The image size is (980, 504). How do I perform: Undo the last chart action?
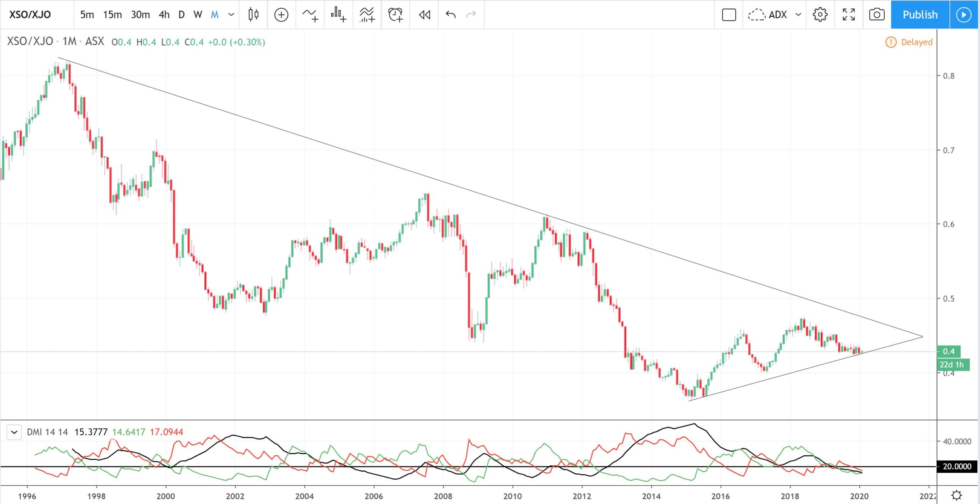(451, 15)
